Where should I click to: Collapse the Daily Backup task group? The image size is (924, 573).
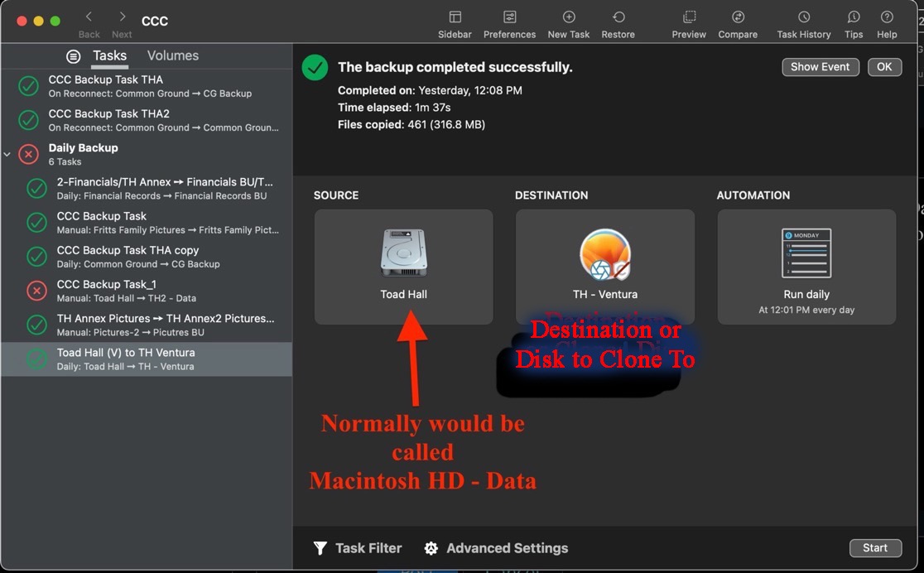click(7, 155)
